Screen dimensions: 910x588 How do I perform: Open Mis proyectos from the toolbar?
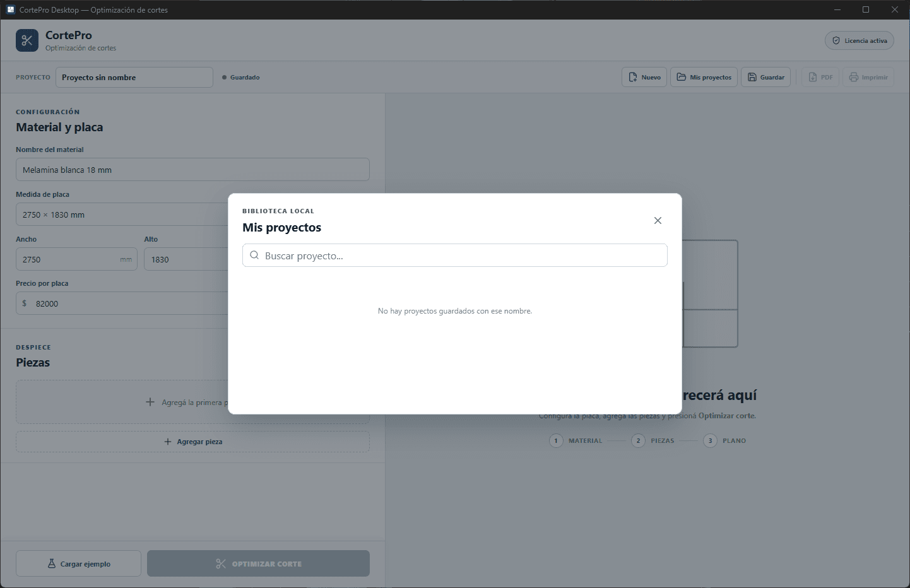click(x=704, y=77)
